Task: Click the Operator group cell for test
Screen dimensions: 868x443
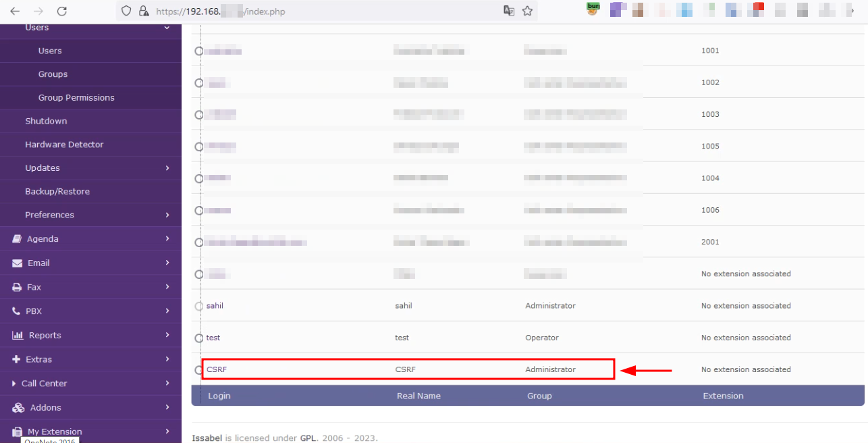Action: (x=542, y=338)
